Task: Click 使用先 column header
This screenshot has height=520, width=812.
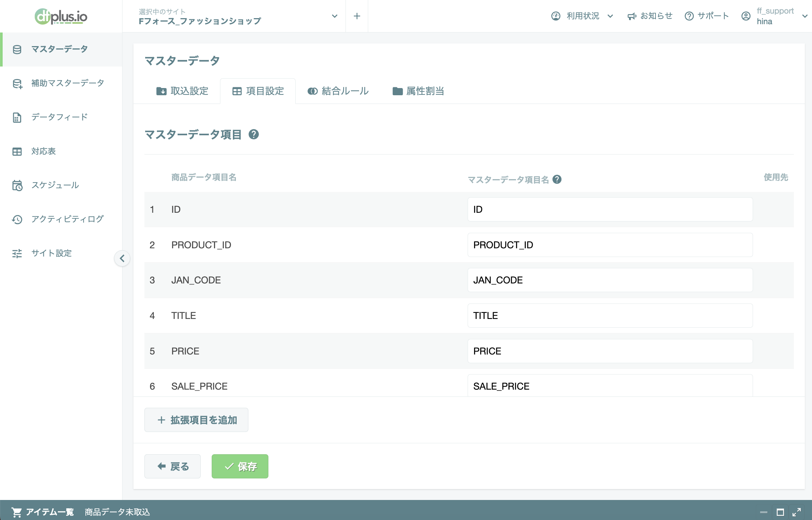Action: click(776, 177)
